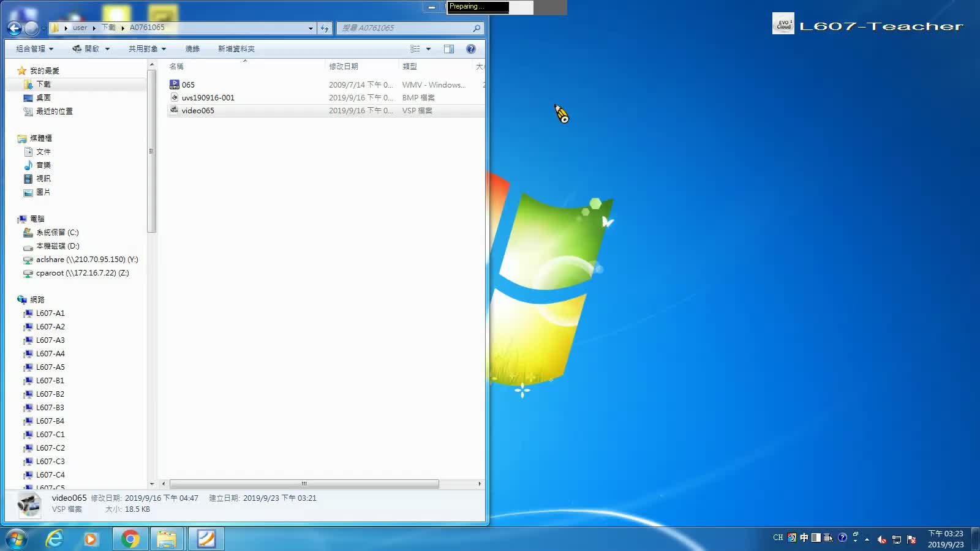Switch to File Explorer taskbar button
980x551 pixels.
(x=167, y=539)
